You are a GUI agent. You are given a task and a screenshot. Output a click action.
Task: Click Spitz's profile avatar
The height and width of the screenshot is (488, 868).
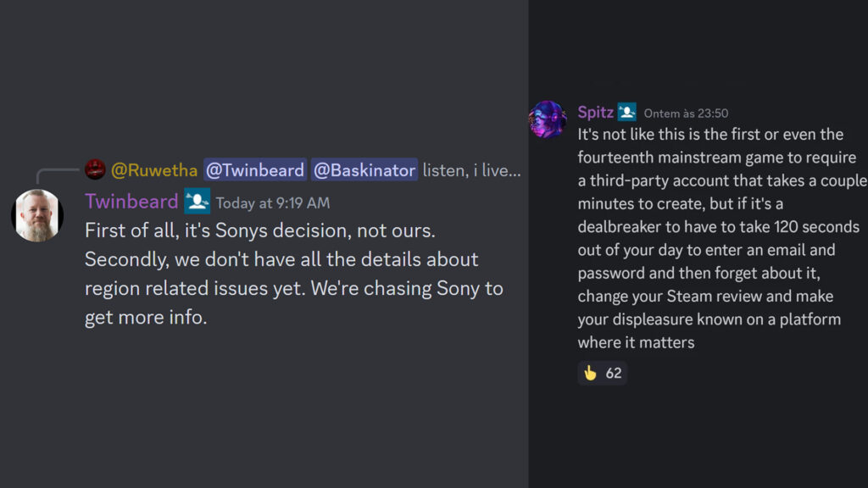click(x=548, y=120)
